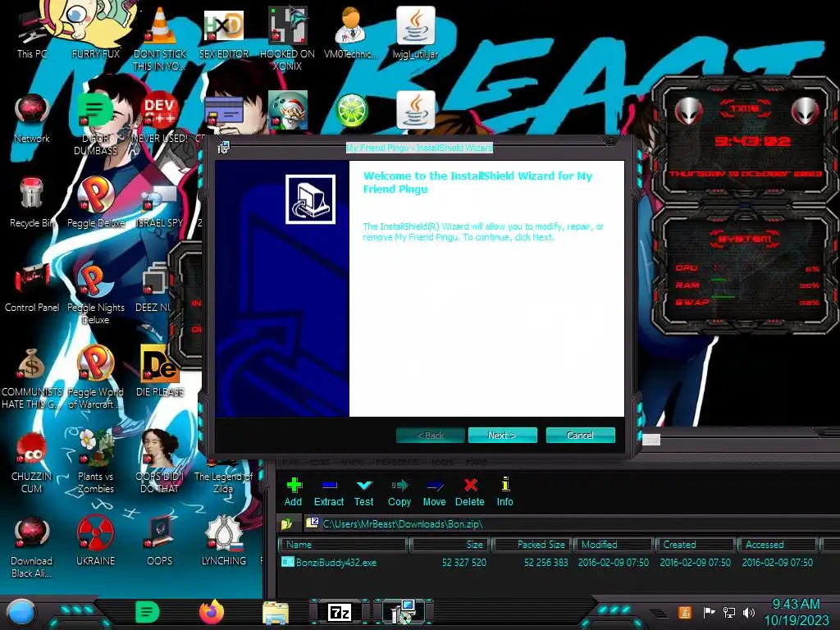
Task: Click Move in the 7-Zip toolbar
Action: (x=435, y=492)
